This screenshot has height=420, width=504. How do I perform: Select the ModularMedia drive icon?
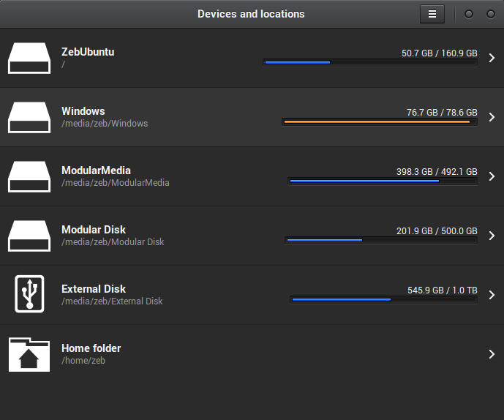click(x=29, y=176)
